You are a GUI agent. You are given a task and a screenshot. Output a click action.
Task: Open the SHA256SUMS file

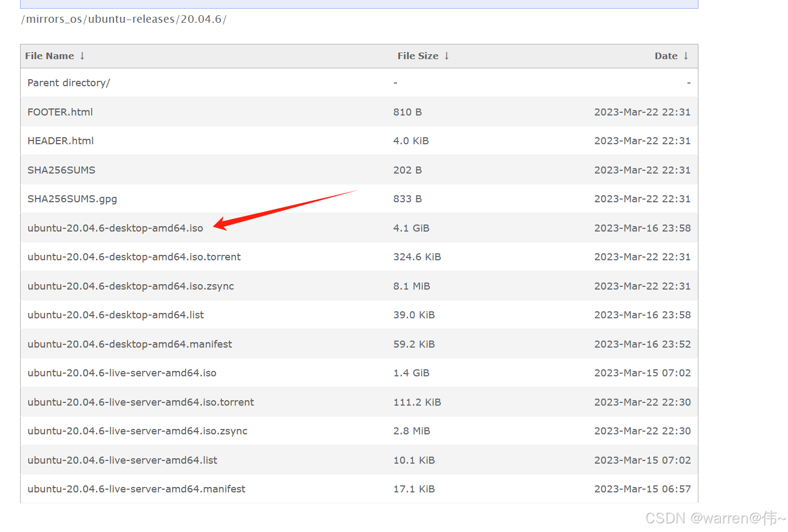tap(61, 170)
